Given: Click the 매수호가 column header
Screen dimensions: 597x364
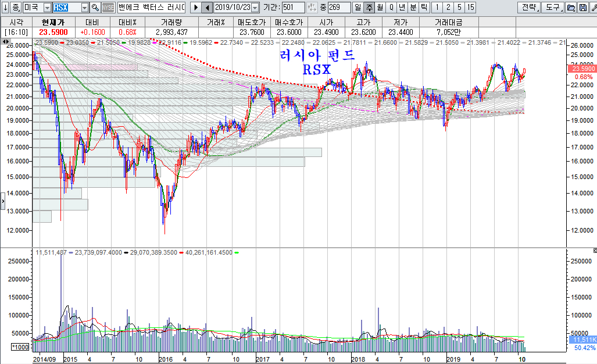Looking at the screenshot, I should 289,22.
